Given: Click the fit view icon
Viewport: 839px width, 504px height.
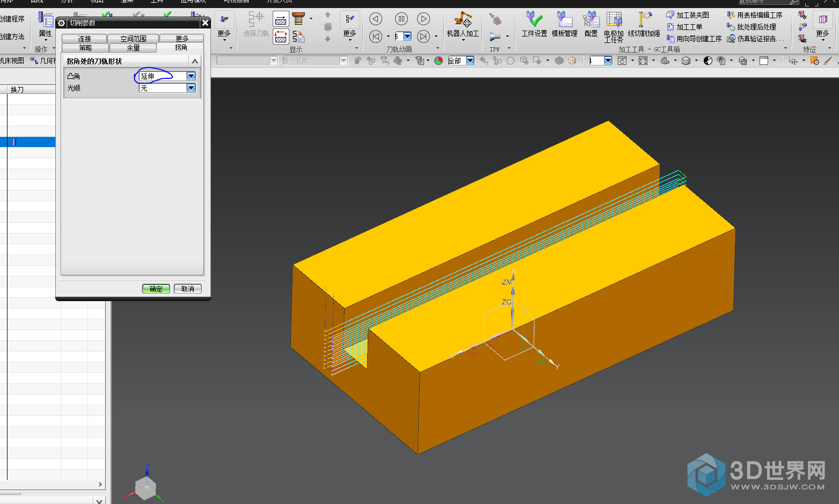Looking at the screenshot, I should 643,61.
